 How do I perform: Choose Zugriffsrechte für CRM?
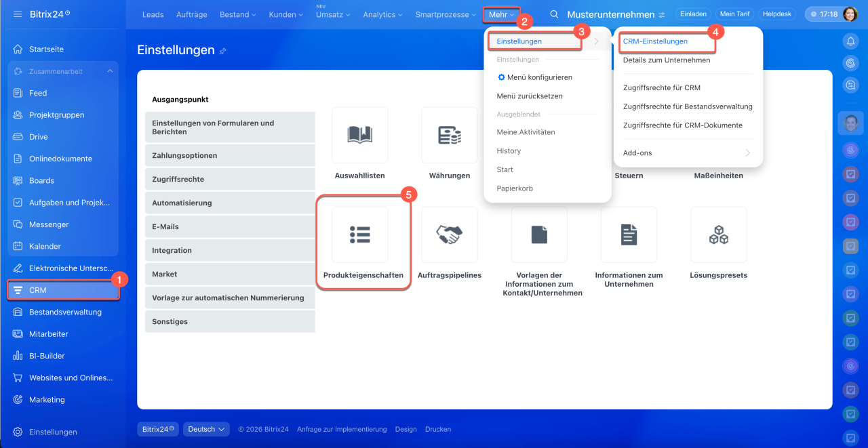pyautogui.click(x=662, y=87)
